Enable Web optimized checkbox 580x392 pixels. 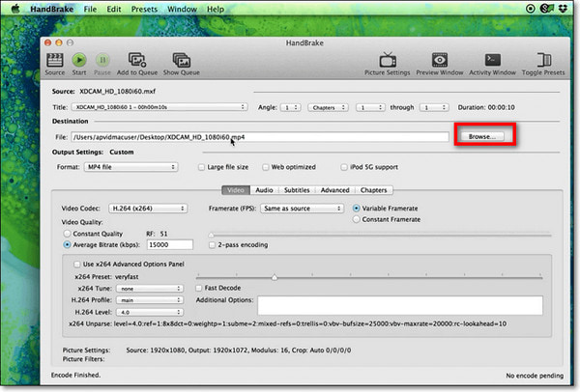[x=265, y=167]
